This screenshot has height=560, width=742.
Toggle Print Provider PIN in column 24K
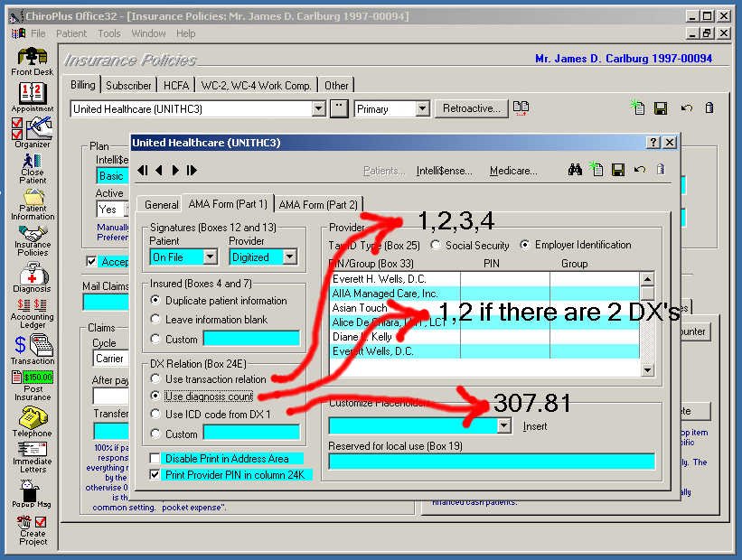pos(155,474)
